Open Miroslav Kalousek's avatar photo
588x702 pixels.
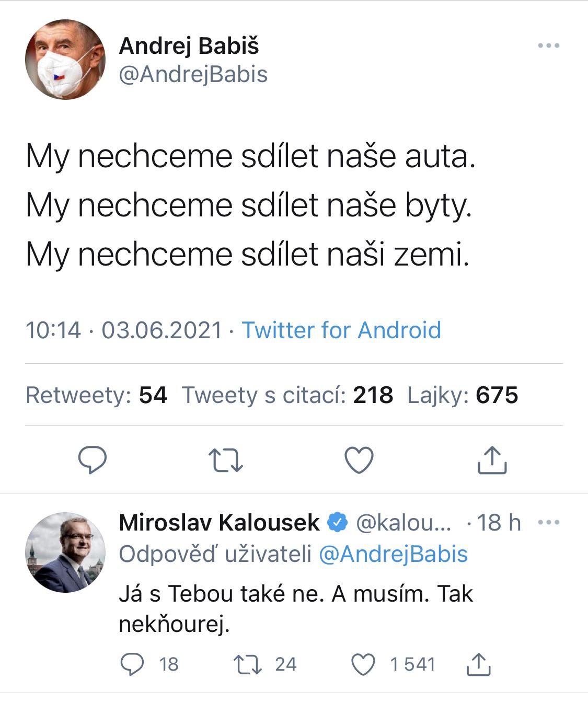pos(65,552)
